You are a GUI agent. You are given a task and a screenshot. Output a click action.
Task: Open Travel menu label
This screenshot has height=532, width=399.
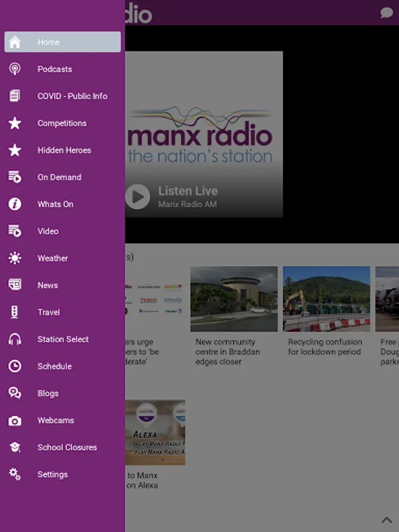48,312
